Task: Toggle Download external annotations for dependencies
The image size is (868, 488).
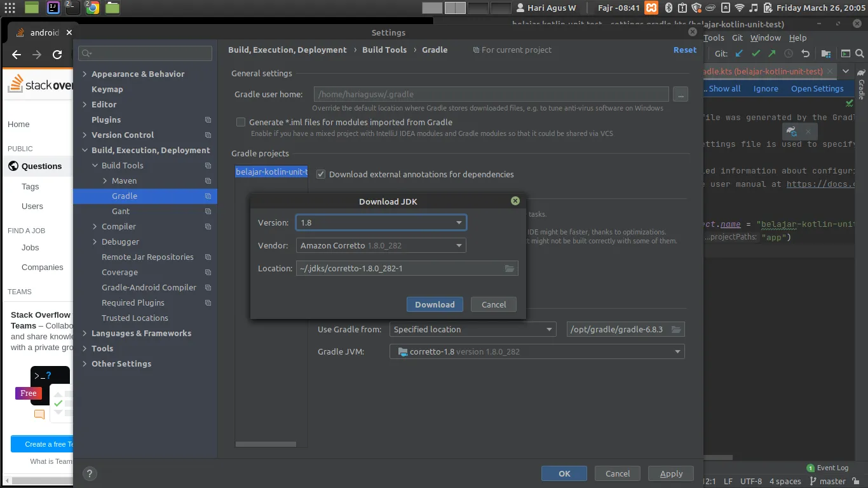Action: tap(321, 174)
